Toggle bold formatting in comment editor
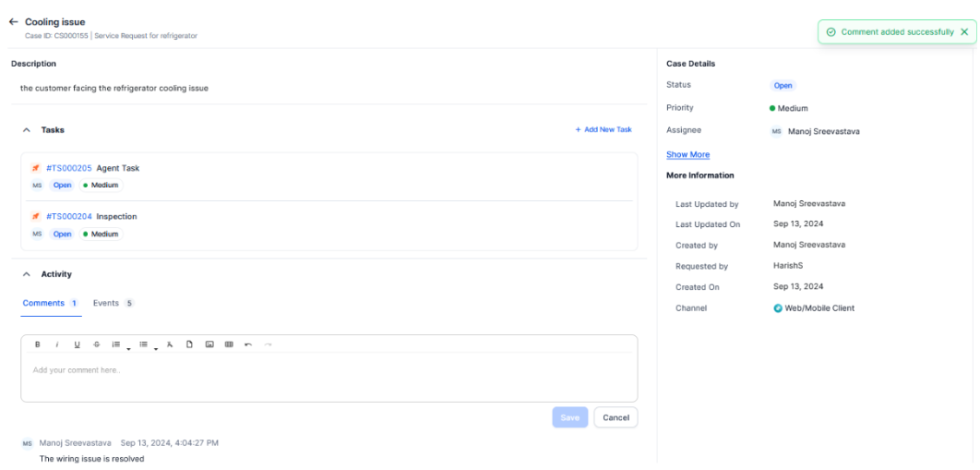This screenshot has width=980, height=470. (x=38, y=344)
